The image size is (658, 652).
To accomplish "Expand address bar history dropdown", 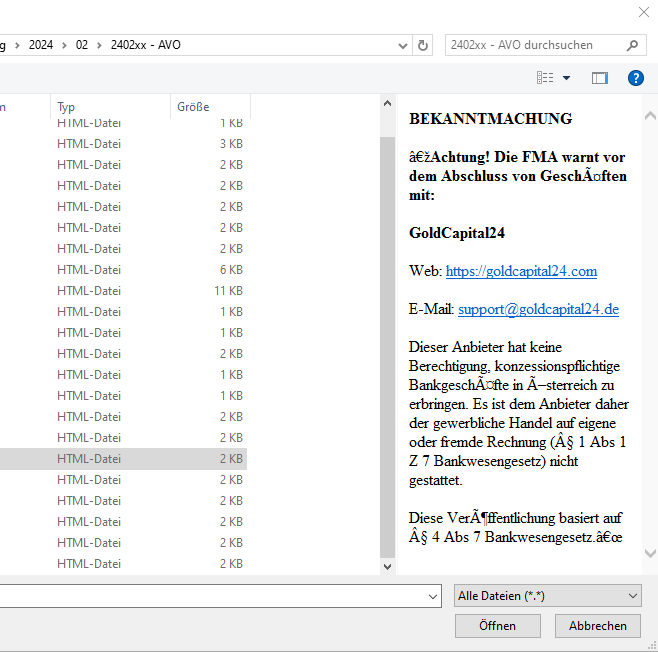I will click(x=402, y=45).
